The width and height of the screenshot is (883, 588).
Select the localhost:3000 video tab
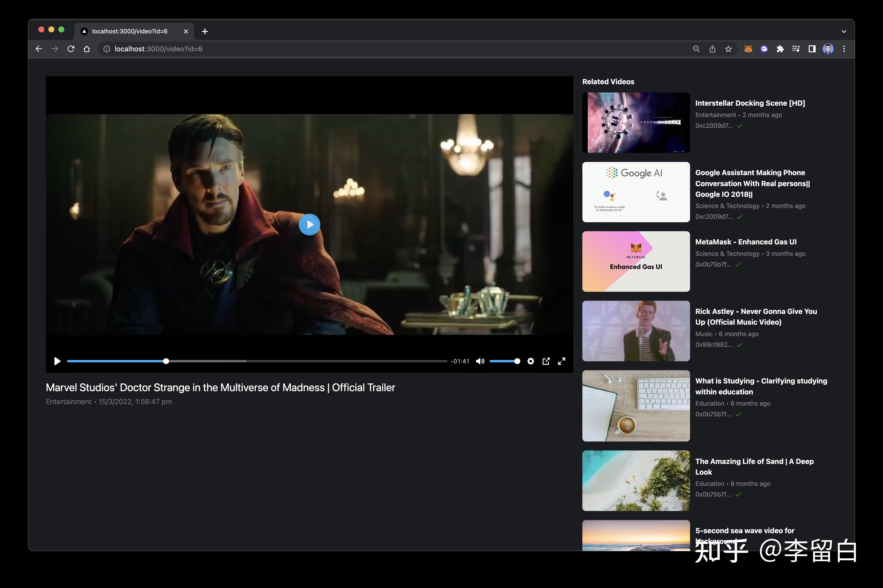click(130, 31)
